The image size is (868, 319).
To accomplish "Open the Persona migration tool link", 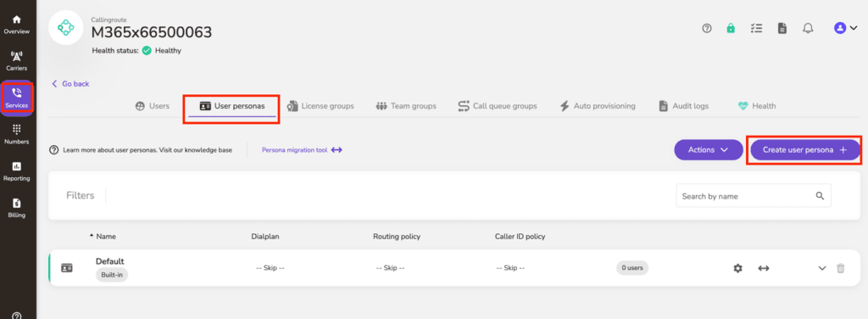I will [302, 149].
